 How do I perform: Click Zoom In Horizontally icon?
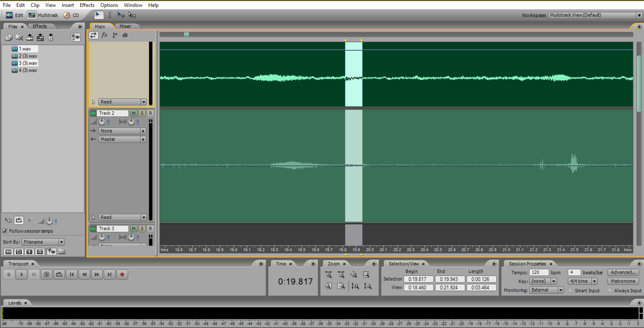[x=329, y=275]
